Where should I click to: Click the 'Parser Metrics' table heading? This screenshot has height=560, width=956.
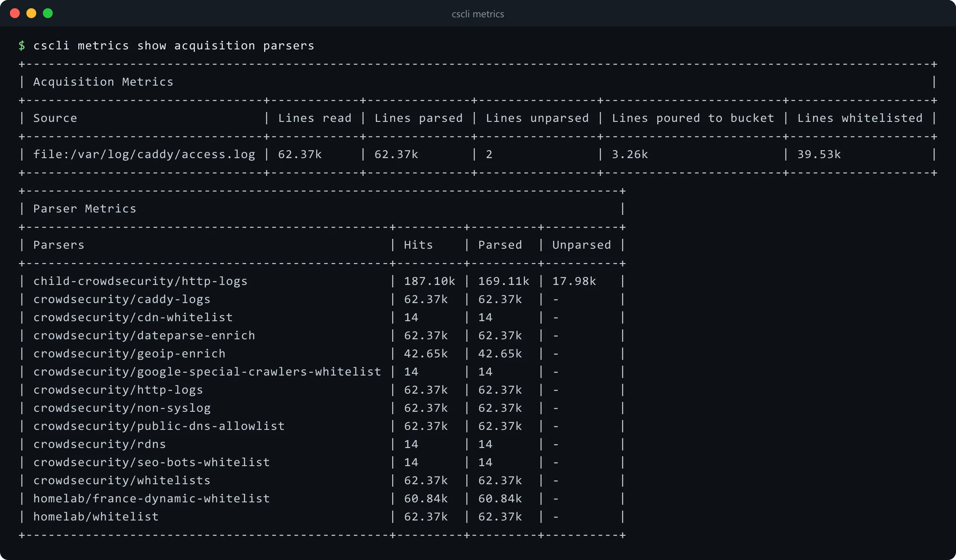click(85, 209)
